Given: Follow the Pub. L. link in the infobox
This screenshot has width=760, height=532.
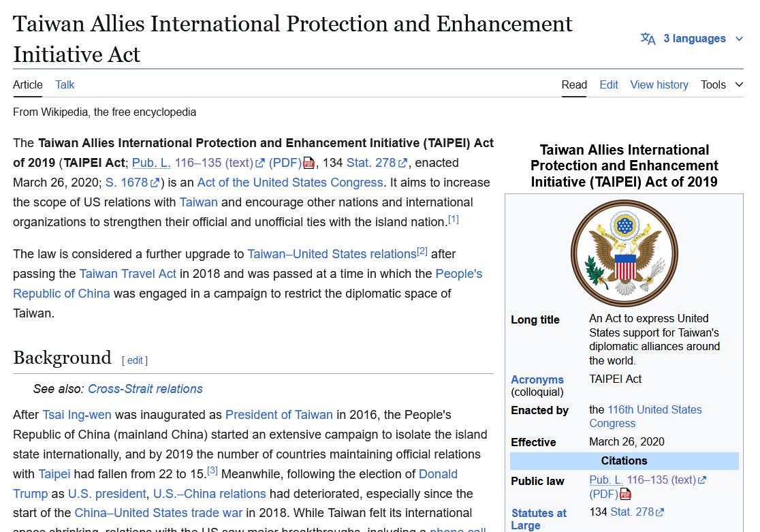Looking at the screenshot, I should pyautogui.click(x=606, y=480).
